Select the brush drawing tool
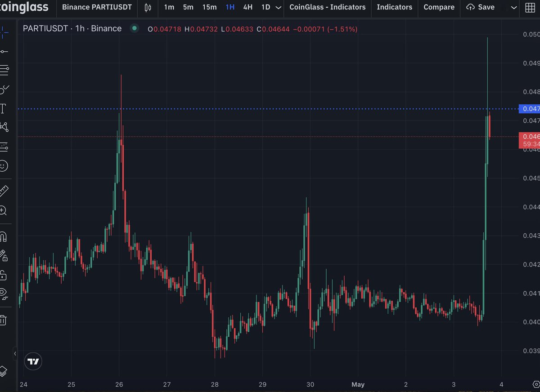The height and width of the screenshot is (392, 540). point(4,89)
